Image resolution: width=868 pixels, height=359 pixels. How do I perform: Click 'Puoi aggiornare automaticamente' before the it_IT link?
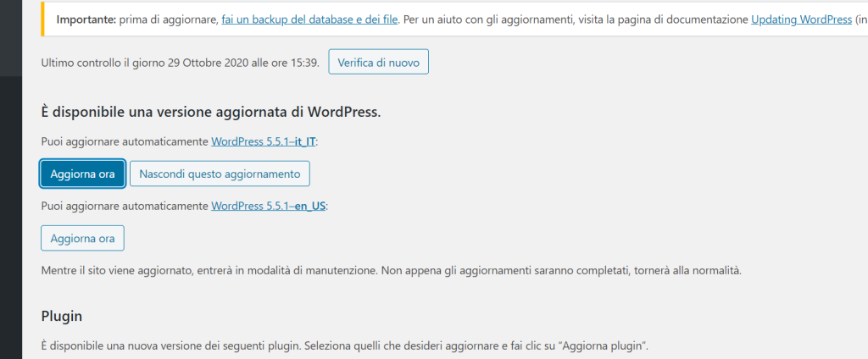(125, 142)
